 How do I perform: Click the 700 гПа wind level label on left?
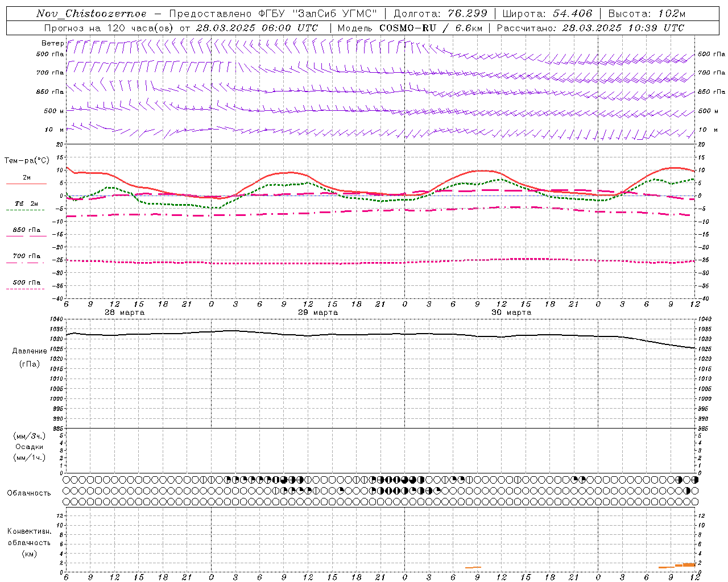(x=50, y=73)
